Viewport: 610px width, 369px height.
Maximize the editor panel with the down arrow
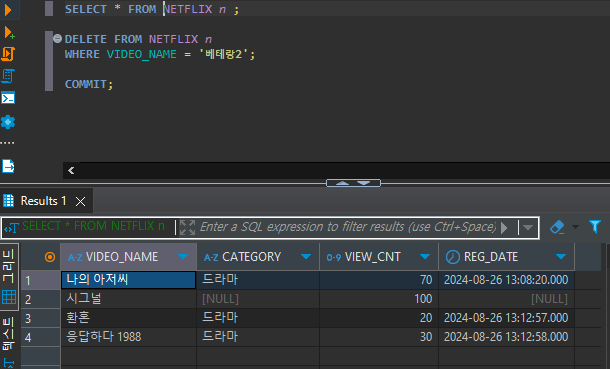click(364, 183)
